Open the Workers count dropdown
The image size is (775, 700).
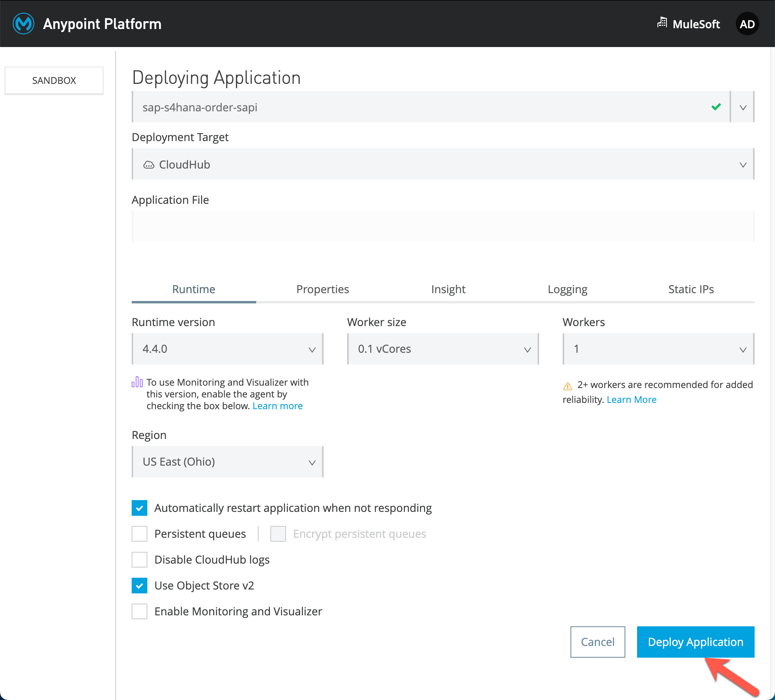659,349
